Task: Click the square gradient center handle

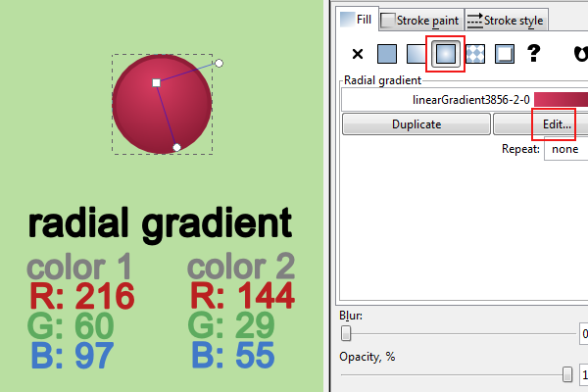Action: 157,83
